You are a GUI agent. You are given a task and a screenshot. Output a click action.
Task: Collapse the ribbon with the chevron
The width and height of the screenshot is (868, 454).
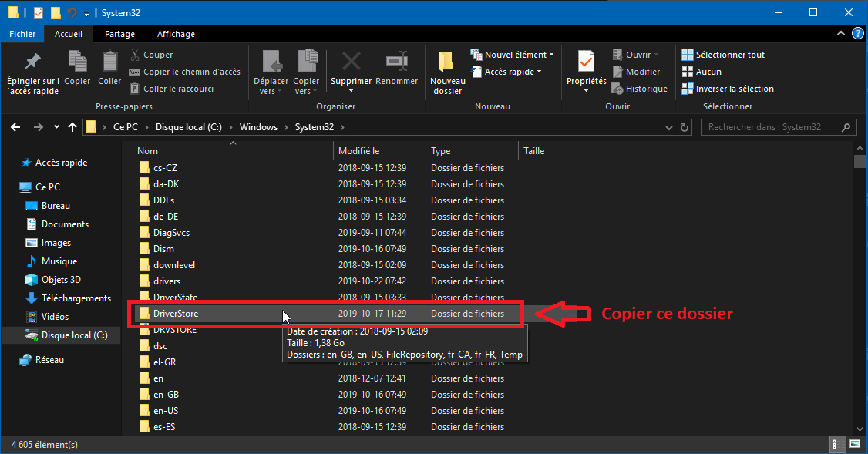pos(839,35)
